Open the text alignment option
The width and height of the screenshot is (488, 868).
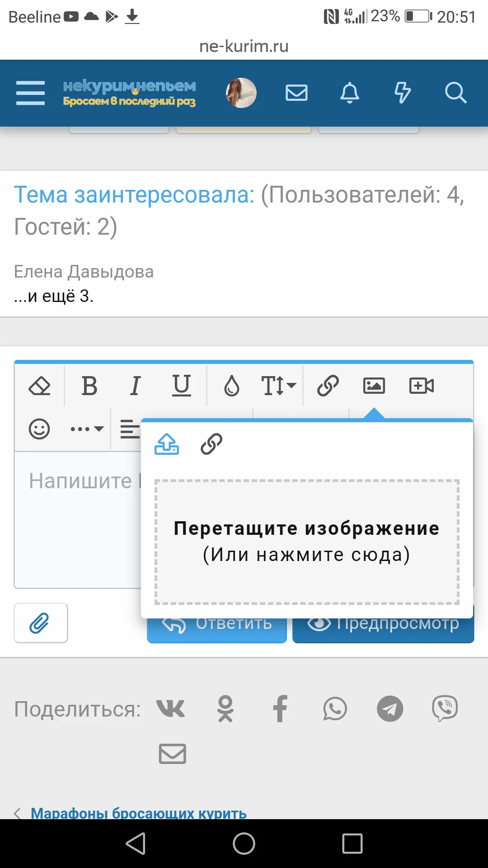coord(130,429)
